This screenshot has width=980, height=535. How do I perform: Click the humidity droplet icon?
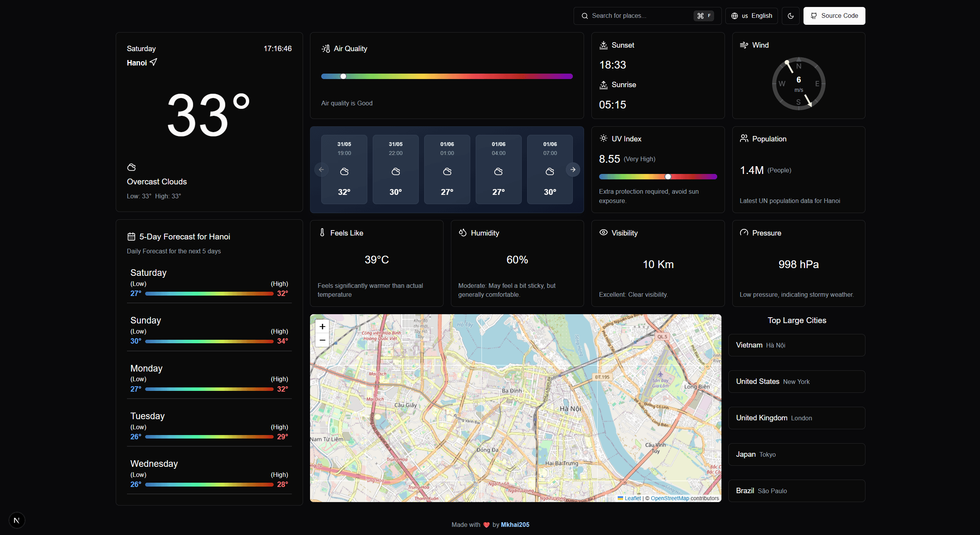pos(463,232)
